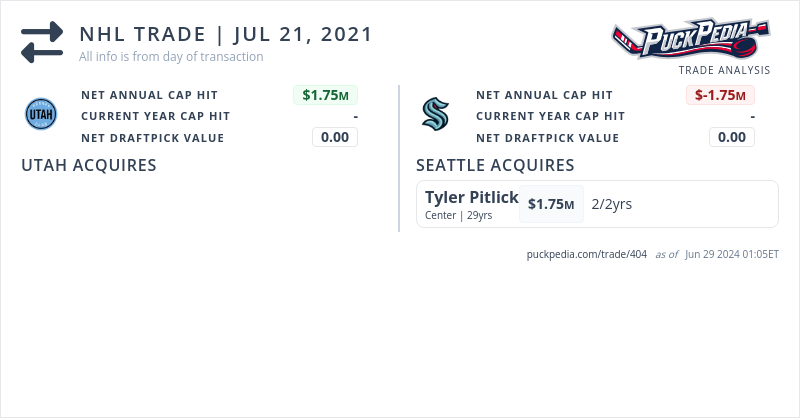Click the Jun 29 2024 timestamp
800x418 pixels.
pos(732,254)
